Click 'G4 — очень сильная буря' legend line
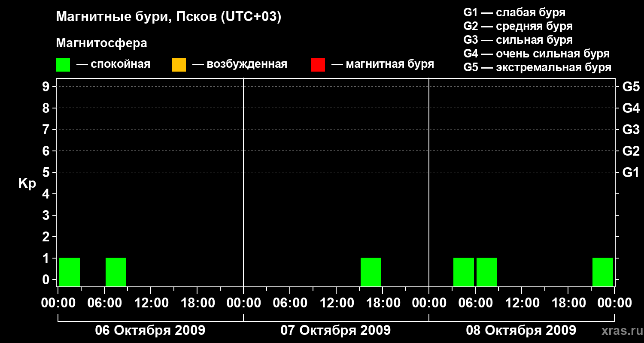Viewport: 644px width, 343px height. coord(536,54)
